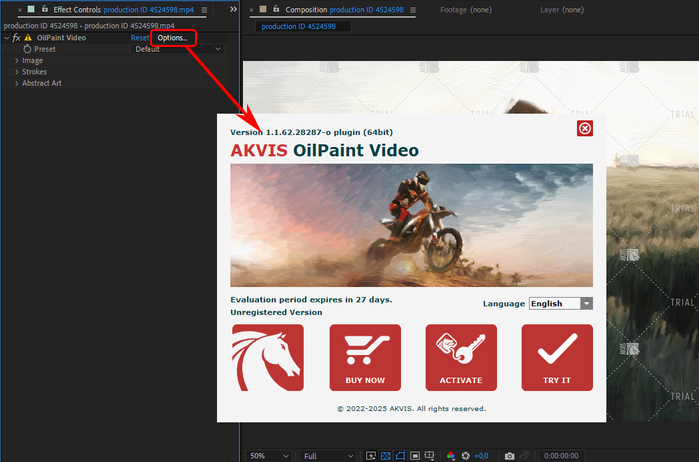Screen dimensions: 699x462
Task: Click the color square icon beside the Effect Controls tab
Action: click(x=31, y=9)
